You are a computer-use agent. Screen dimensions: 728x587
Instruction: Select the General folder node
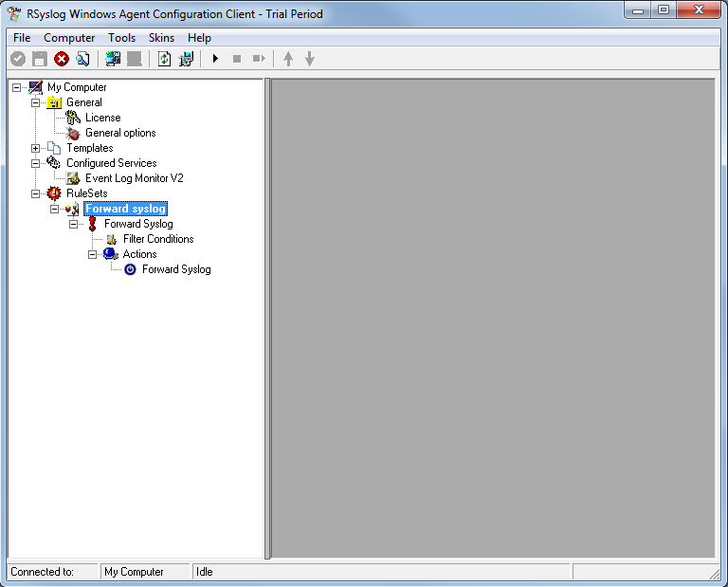[84, 102]
